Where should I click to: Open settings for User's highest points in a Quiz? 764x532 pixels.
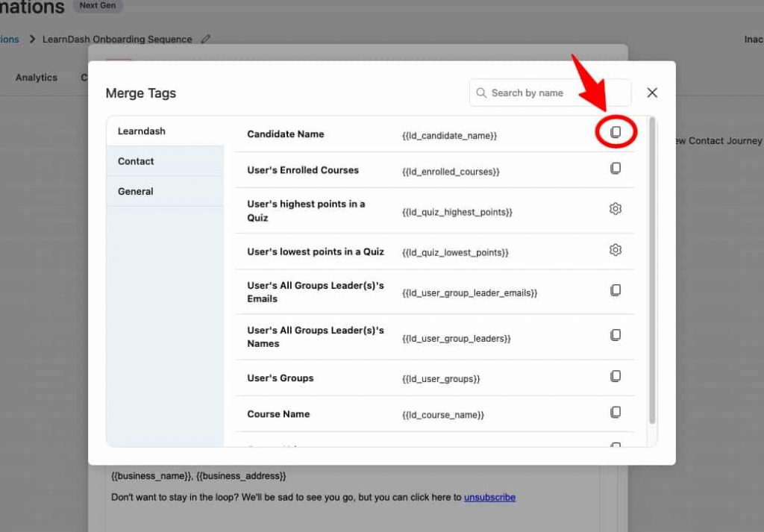pyautogui.click(x=616, y=208)
